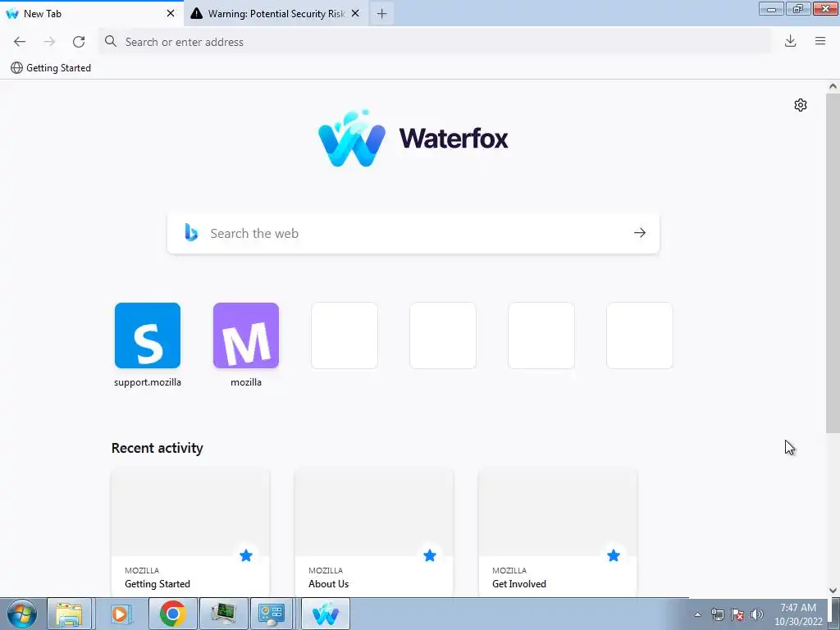The width and height of the screenshot is (840, 630).
Task: Open the Control Panel taskbar icon
Action: (272, 614)
